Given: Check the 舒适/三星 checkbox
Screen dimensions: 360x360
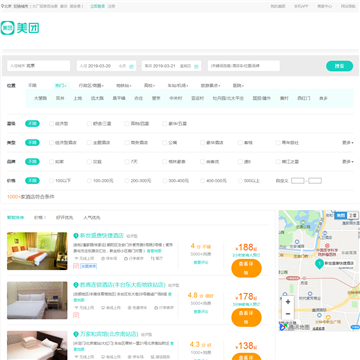Looking at the screenshot, I should pyautogui.click(x=89, y=124).
